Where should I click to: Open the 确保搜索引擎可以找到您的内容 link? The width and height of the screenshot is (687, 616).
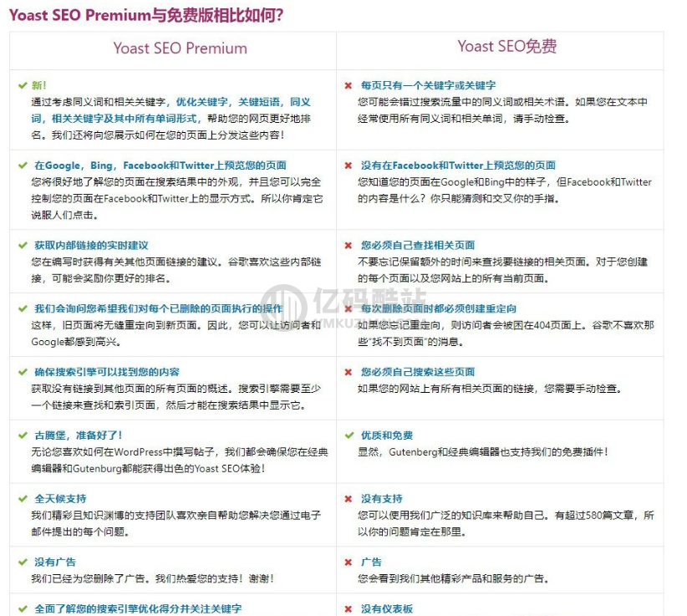[107, 372]
